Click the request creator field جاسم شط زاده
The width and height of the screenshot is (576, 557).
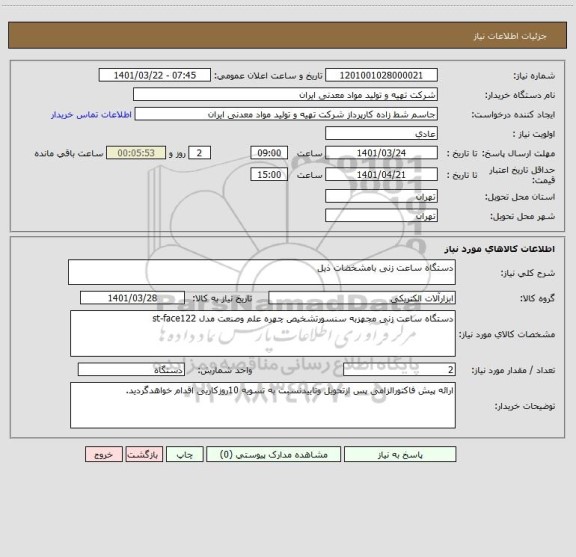pyautogui.click(x=286, y=114)
